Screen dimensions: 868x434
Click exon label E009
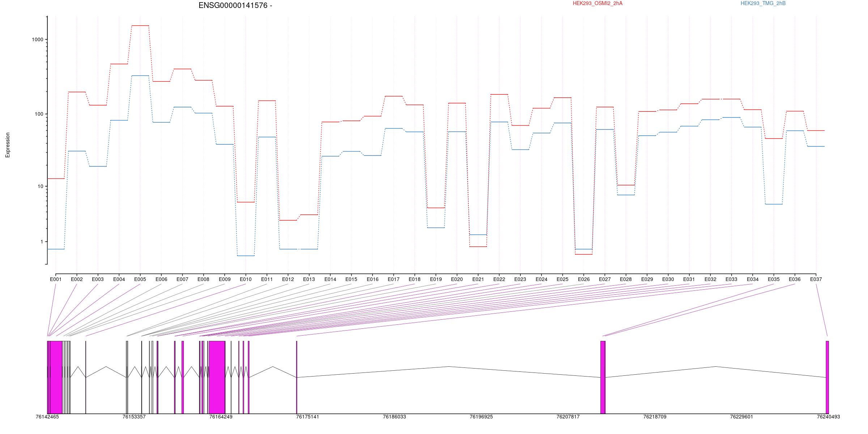tap(225, 280)
